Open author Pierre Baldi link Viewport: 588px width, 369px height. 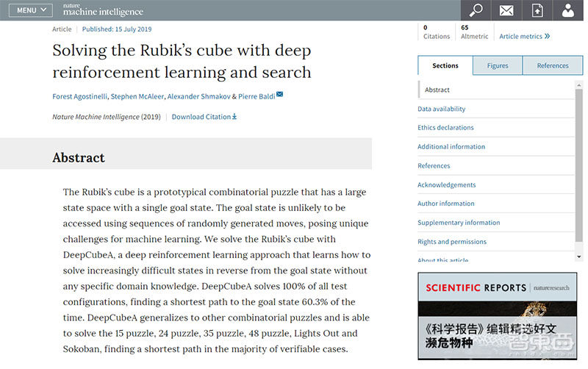click(x=257, y=96)
